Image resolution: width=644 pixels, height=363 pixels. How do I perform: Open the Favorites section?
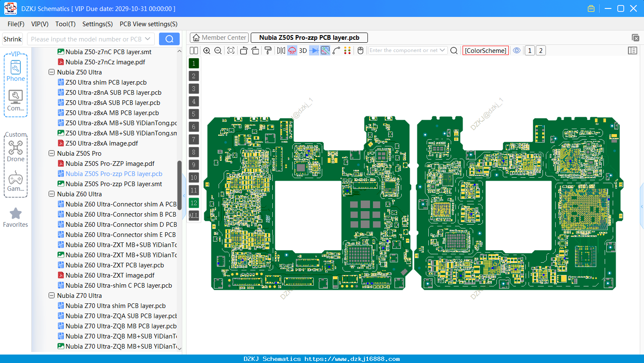[16, 218]
